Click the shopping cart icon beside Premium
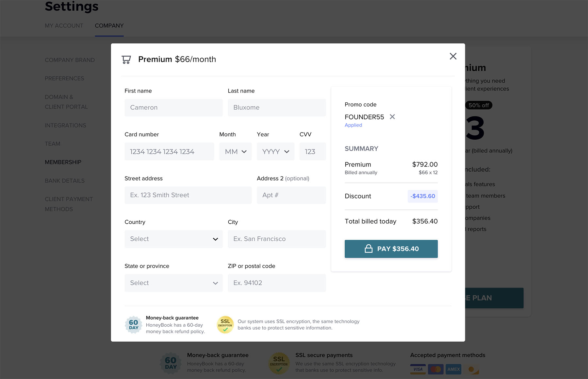 tap(126, 59)
